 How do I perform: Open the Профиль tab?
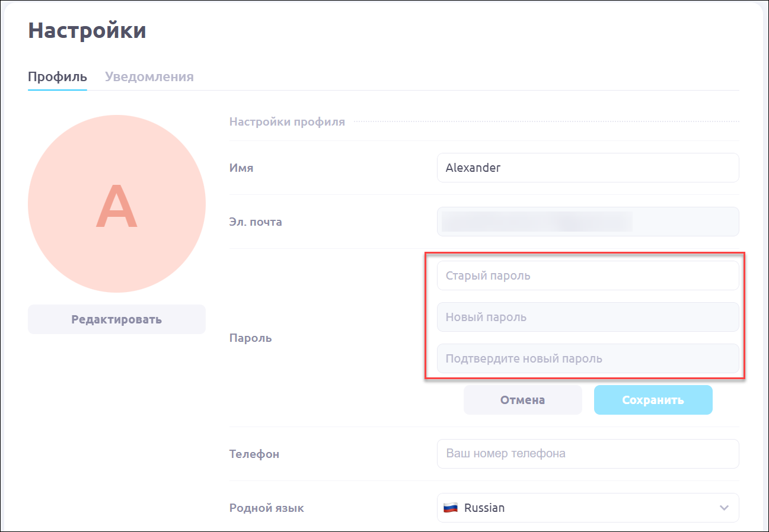[58, 77]
